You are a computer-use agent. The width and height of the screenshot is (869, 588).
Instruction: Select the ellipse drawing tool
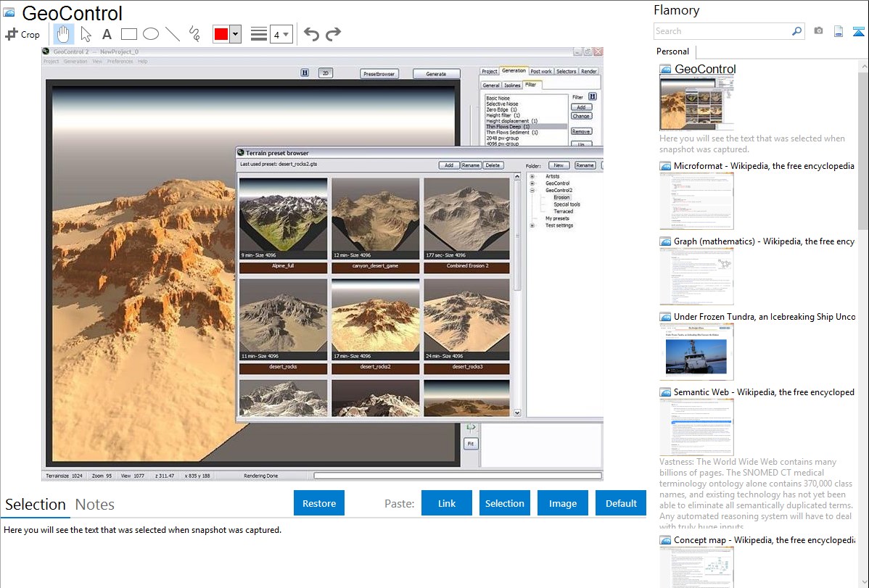tap(151, 34)
